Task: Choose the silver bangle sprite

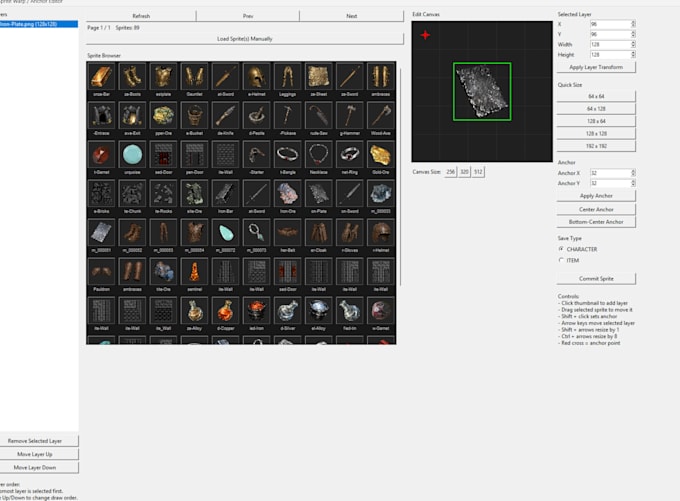Action: click(288, 154)
